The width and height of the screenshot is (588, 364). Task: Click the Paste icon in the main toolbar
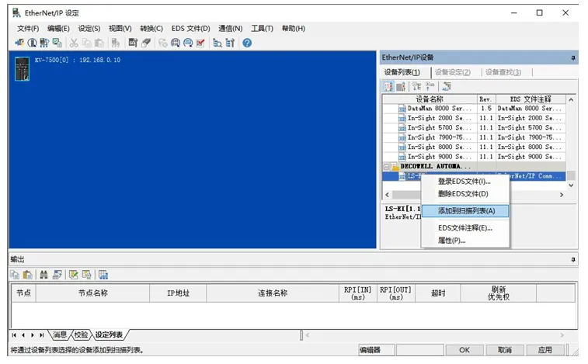99,43
